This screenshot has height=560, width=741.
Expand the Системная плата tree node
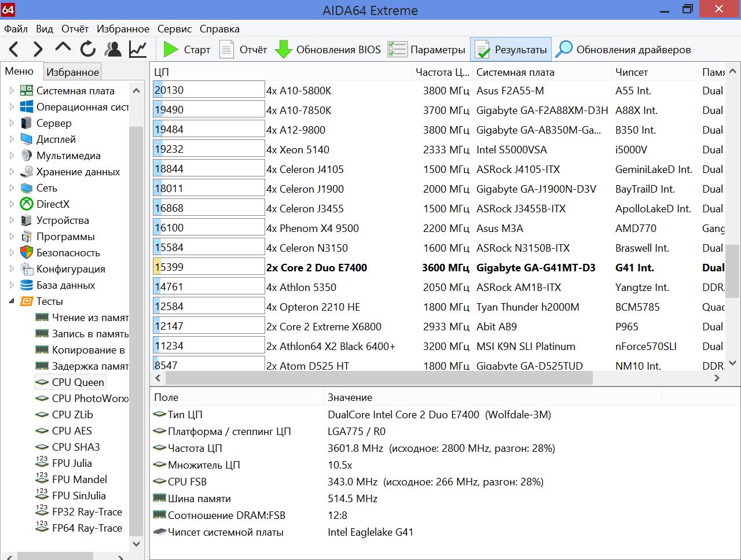[x=12, y=90]
